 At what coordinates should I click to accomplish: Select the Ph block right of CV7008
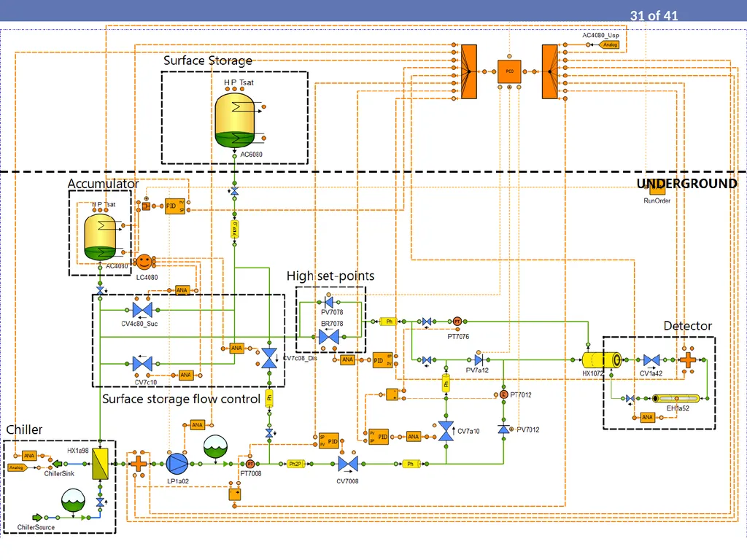pos(411,464)
